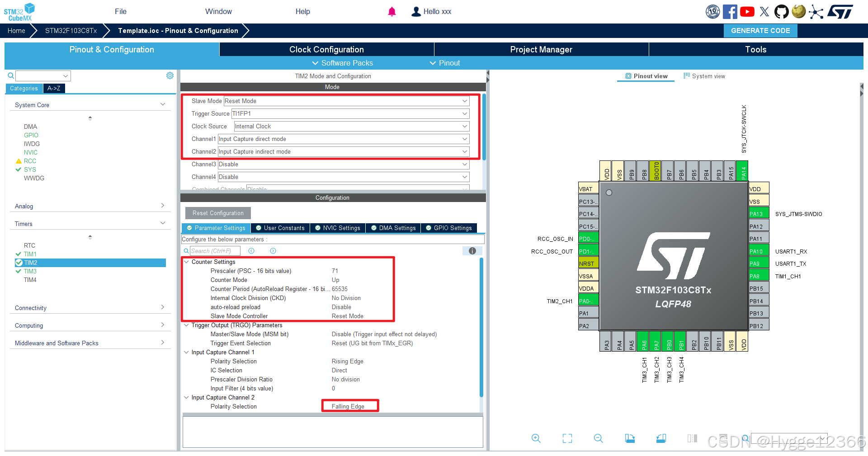This screenshot has height=456, width=868.
Task: Open the File menu
Action: [121, 12]
